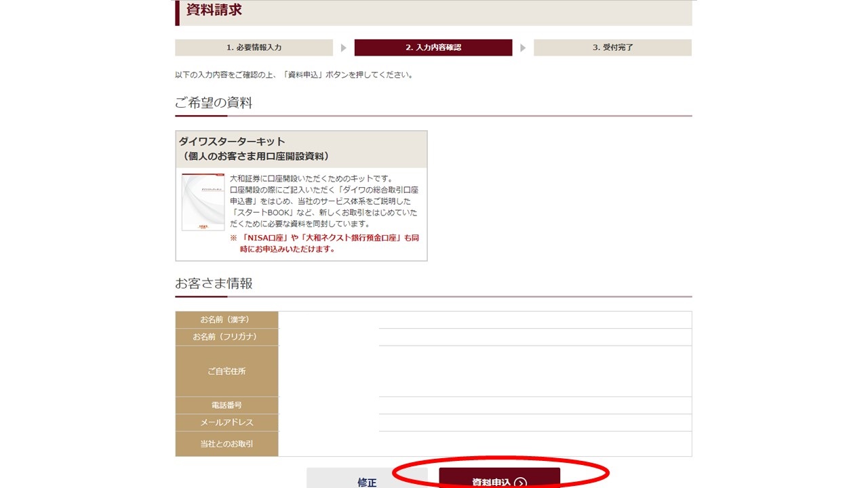The width and height of the screenshot is (868, 488).
Task: Click the red NISA口座 note text
Action: 324,243
